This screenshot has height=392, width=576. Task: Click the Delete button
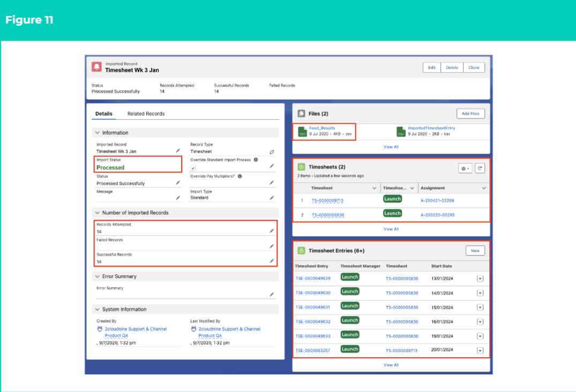tap(452, 67)
